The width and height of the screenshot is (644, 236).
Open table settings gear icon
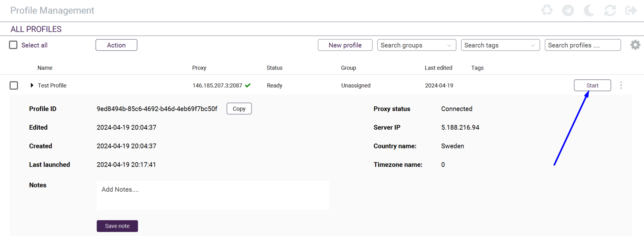coord(635,45)
